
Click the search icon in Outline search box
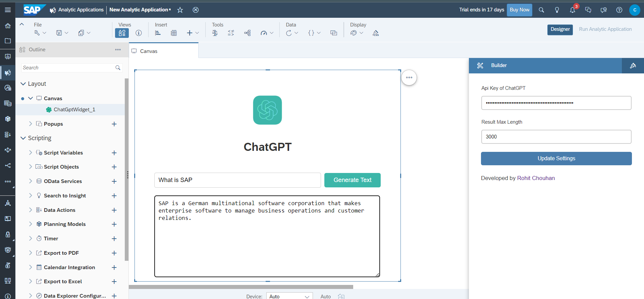coord(118,68)
